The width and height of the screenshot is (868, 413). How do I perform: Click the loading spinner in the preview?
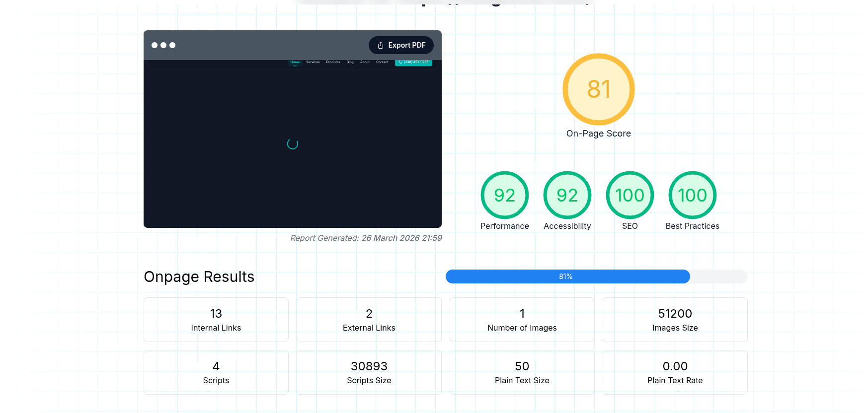293,144
